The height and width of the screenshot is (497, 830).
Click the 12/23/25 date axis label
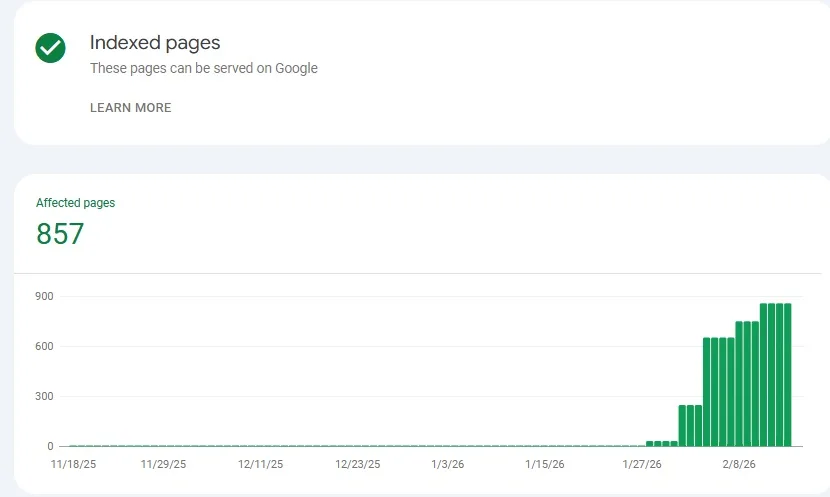(x=357, y=464)
